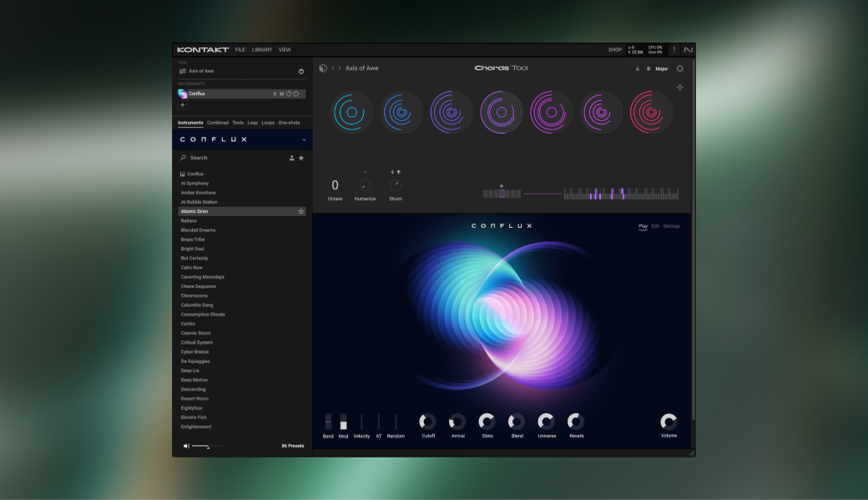
Task: Expand the caret above Humanize
Action: coord(365,172)
